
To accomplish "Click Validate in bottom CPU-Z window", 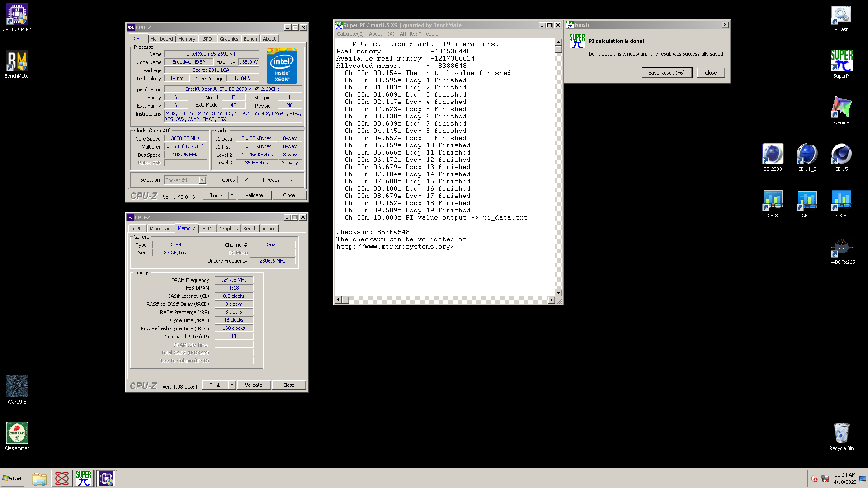I will [x=254, y=385].
